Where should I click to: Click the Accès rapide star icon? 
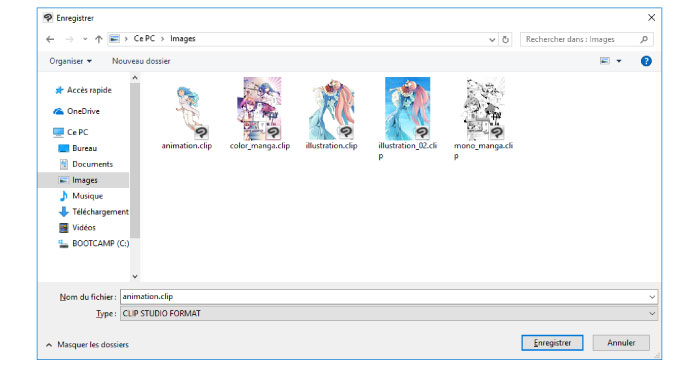click(59, 90)
